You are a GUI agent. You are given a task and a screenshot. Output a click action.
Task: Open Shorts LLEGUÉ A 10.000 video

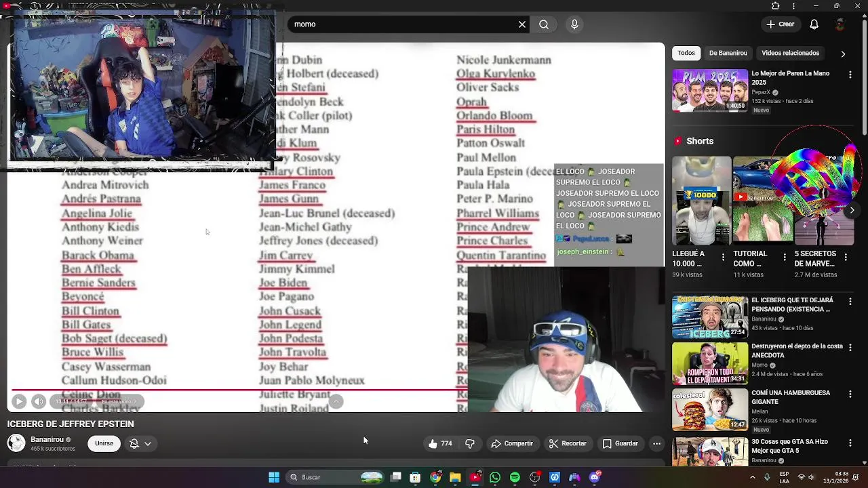(x=701, y=201)
